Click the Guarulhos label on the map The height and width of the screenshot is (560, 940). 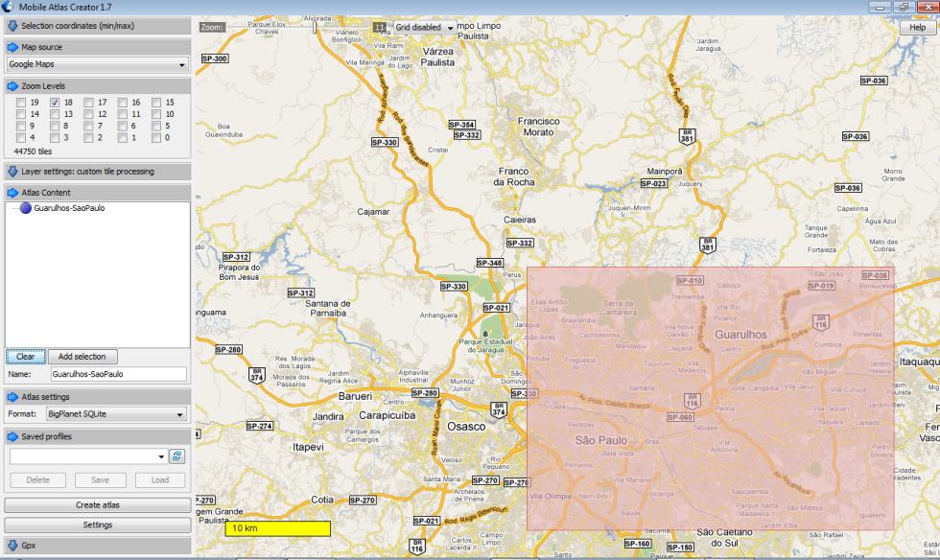click(x=740, y=335)
